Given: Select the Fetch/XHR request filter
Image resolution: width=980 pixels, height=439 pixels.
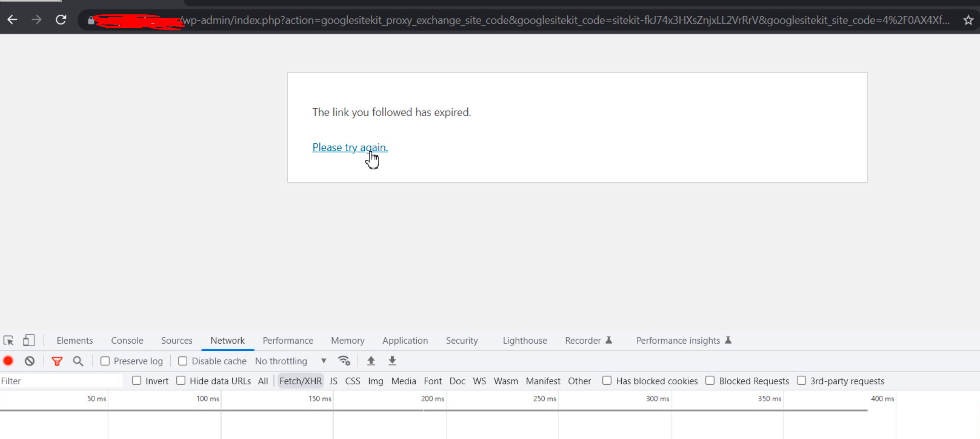Looking at the screenshot, I should (x=300, y=381).
